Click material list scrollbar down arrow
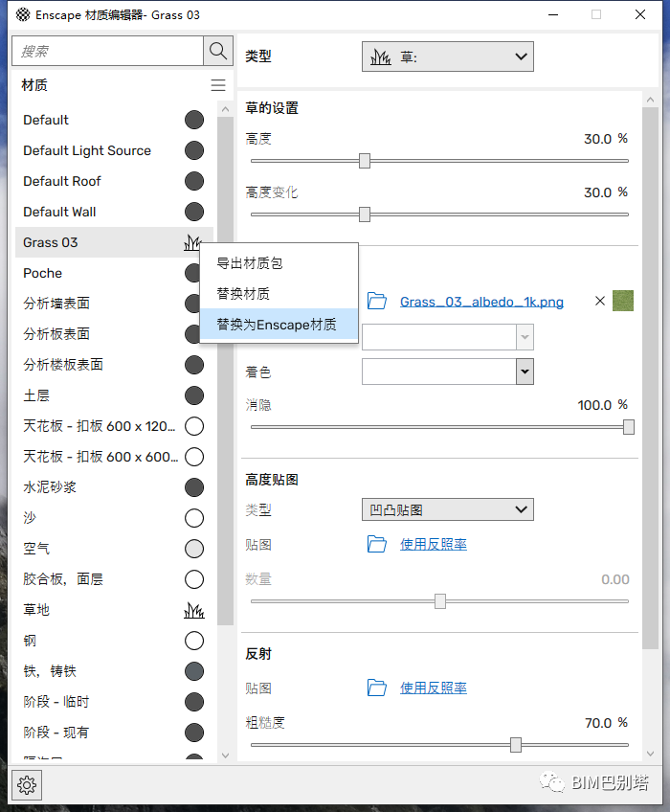 [x=225, y=756]
